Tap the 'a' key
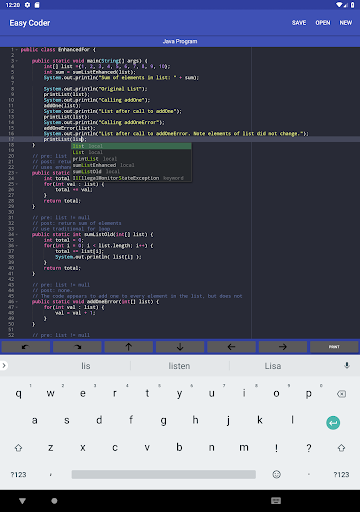 (34, 421)
